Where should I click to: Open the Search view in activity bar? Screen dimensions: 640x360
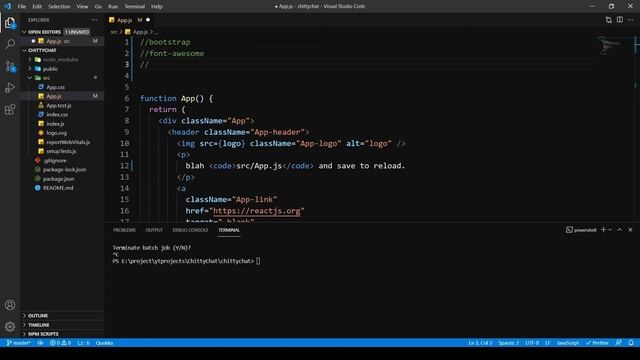coord(10,44)
